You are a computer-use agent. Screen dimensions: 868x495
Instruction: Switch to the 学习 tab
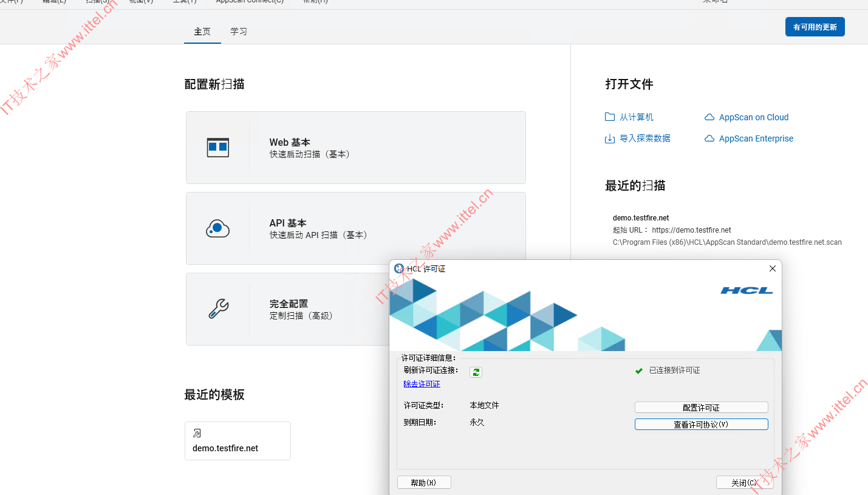click(x=239, y=32)
